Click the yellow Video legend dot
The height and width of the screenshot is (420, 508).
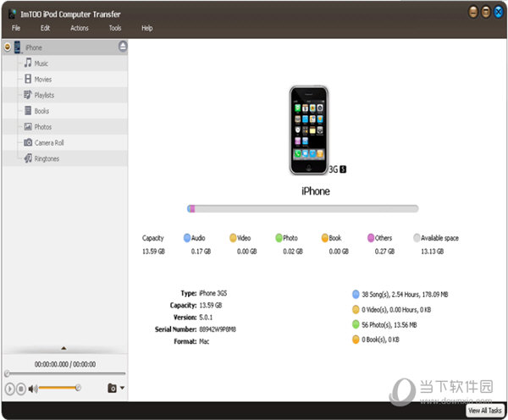pyautogui.click(x=233, y=238)
